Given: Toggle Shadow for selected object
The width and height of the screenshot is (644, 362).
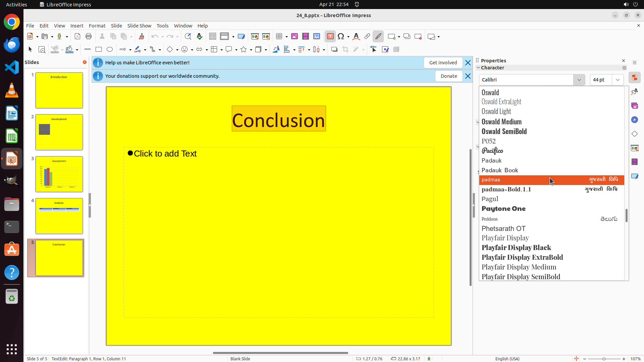Looking at the screenshot, I should point(334,50).
